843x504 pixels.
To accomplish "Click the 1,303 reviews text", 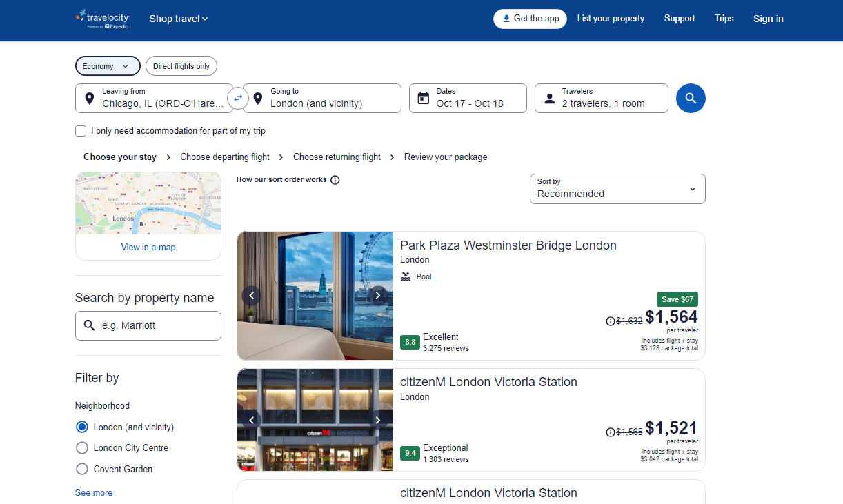I will tap(446, 460).
